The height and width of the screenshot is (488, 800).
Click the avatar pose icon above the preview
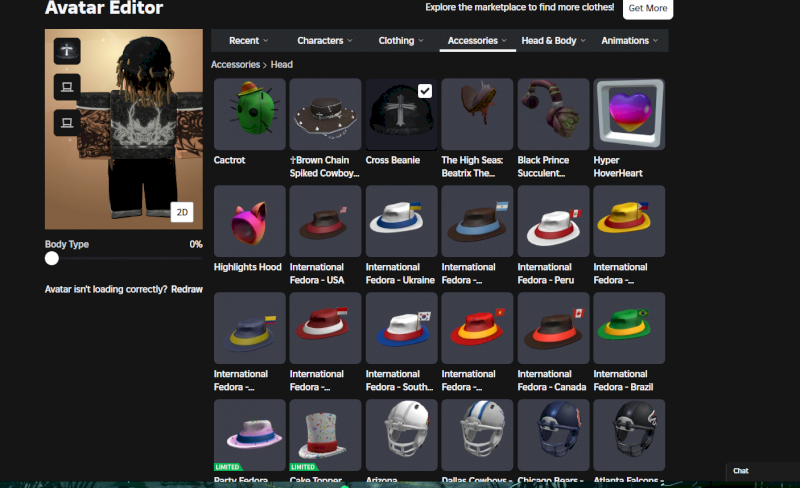[x=67, y=51]
